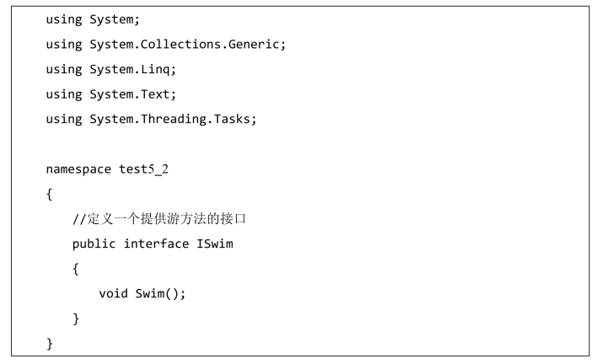Click the 'using System.Linq;' line

(x=110, y=69)
